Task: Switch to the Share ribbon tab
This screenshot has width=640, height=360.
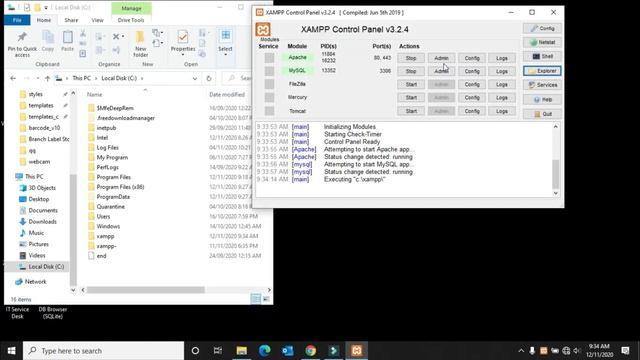Action: click(x=71, y=20)
